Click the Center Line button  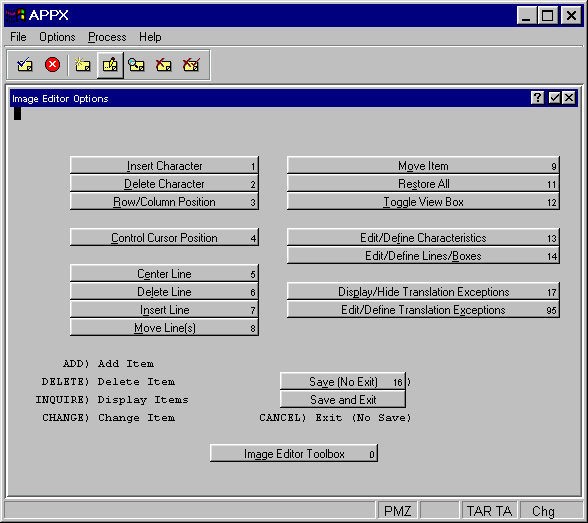point(164,273)
